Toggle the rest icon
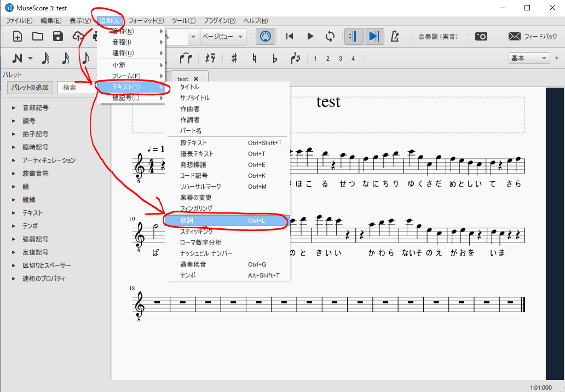This screenshot has height=392, width=565. 210,58
